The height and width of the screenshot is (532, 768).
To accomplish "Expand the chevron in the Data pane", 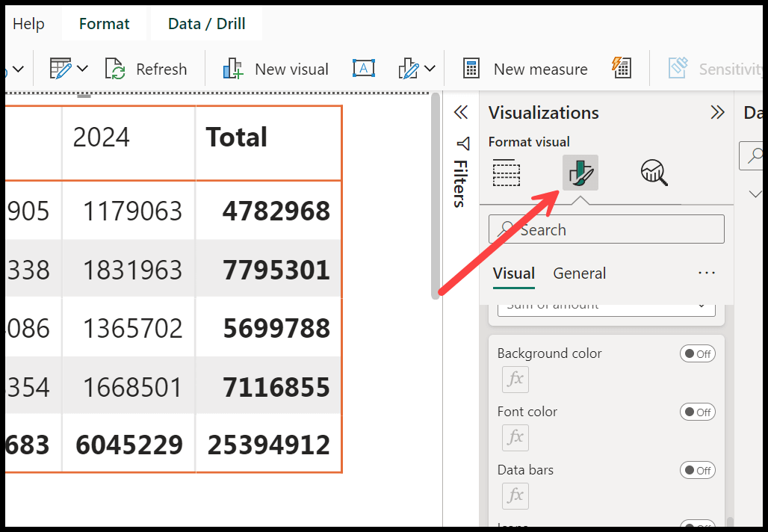I will 755,194.
